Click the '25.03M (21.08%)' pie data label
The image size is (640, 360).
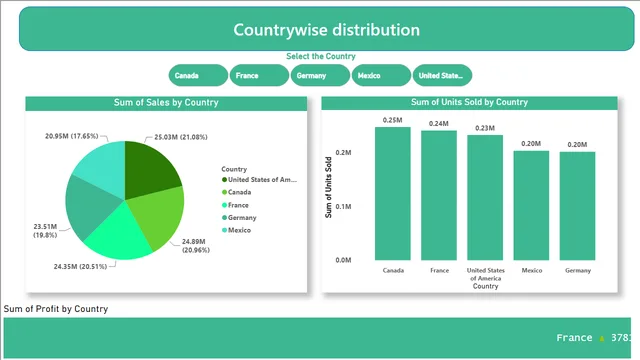181,137
